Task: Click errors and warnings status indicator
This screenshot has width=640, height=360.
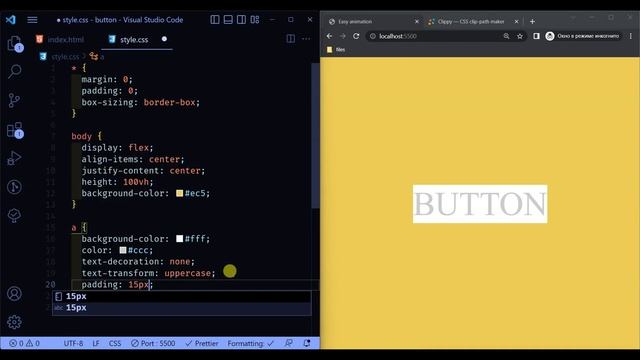Action: click(24, 343)
